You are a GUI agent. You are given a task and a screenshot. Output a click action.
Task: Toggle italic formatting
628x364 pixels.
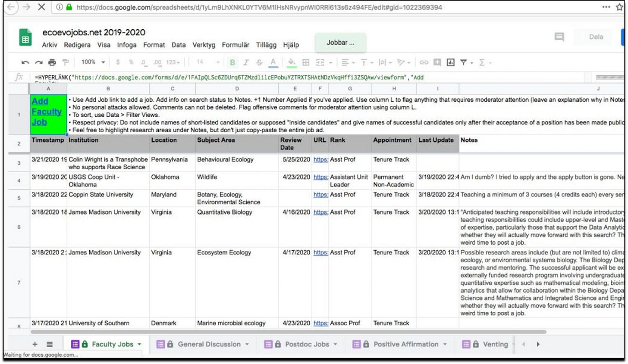246,62
